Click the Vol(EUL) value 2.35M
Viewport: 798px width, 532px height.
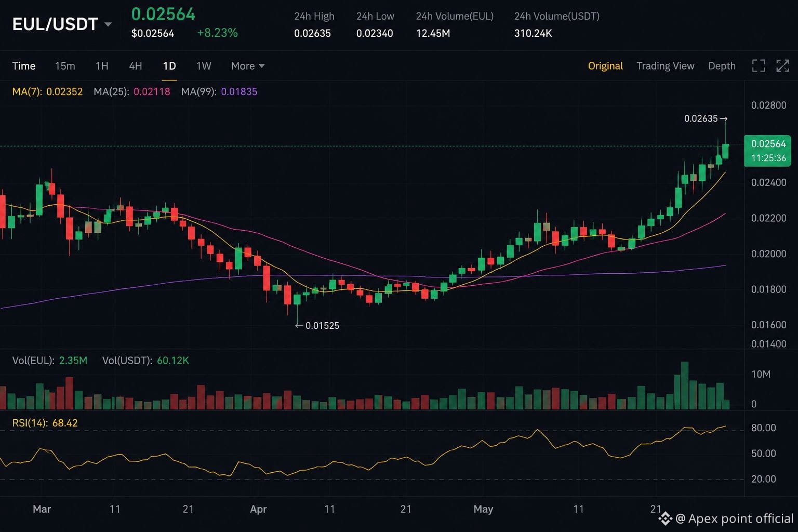tap(73, 361)
